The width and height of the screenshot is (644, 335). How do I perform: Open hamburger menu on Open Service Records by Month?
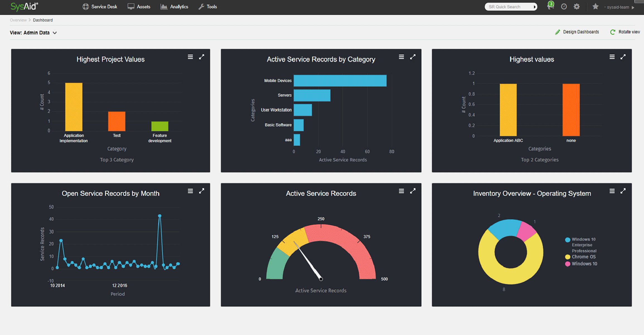190,191
